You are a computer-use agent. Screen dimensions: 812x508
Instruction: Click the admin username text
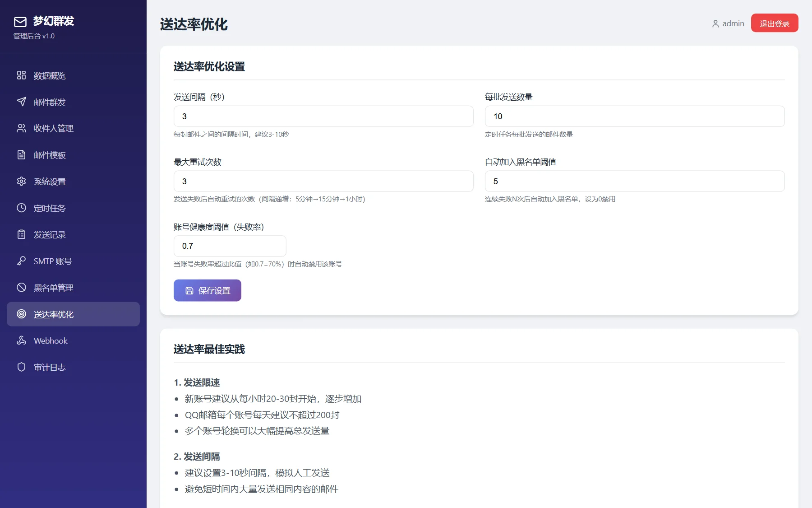click(x=733, y=23)
